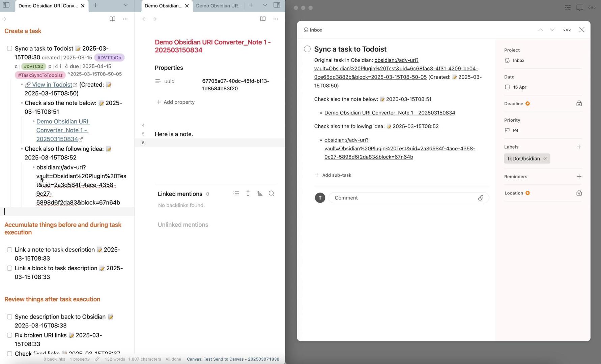Go to next task in Todoist
Viewport: 601px width, 364px height.
point(552,30)
